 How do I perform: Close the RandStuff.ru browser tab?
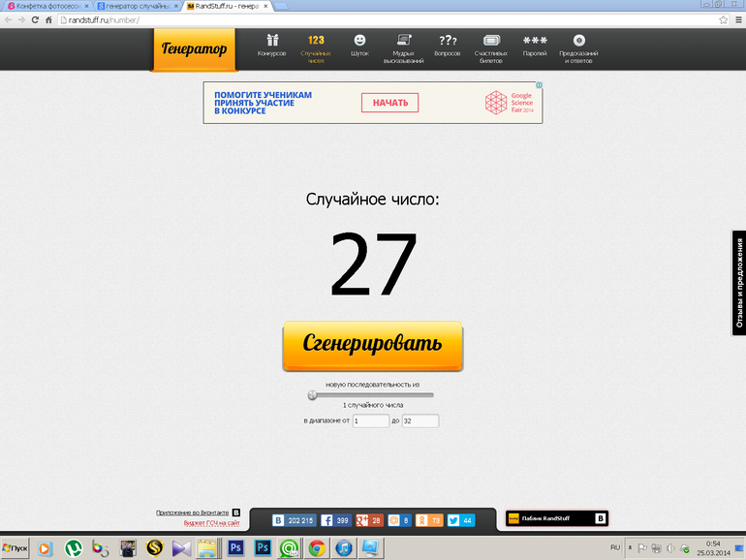coord(265,6)
